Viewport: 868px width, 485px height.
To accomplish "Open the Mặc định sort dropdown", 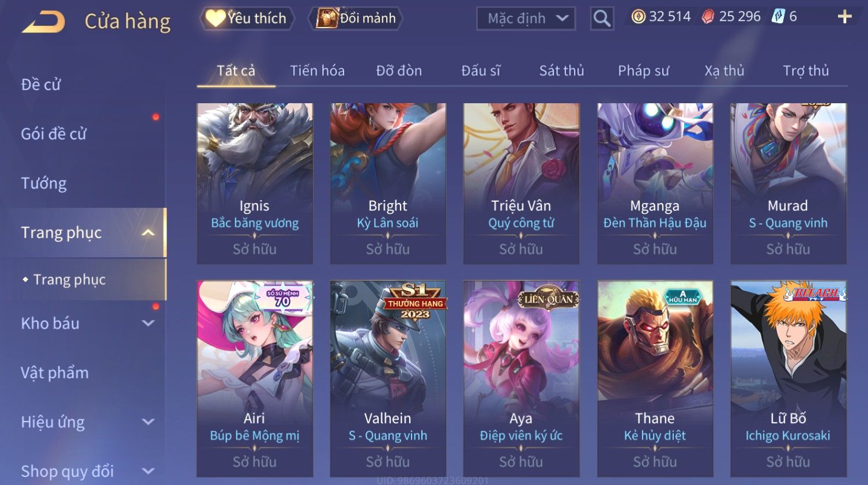I will (x=526, y=18).
